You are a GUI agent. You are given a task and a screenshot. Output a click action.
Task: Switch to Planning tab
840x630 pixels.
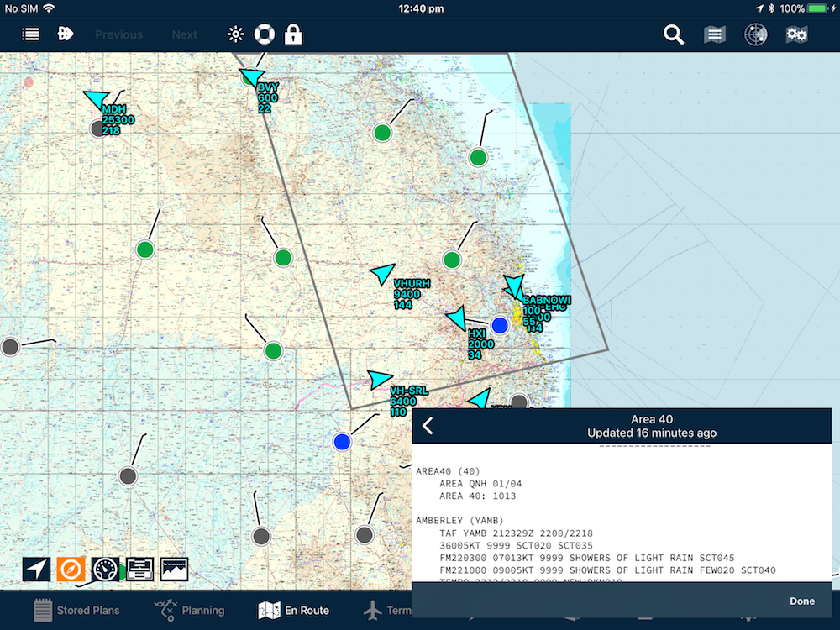[x=190, y=610]
